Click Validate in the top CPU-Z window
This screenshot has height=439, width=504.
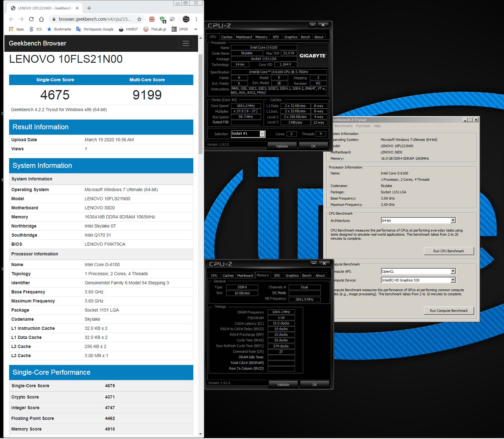[282, 146]
